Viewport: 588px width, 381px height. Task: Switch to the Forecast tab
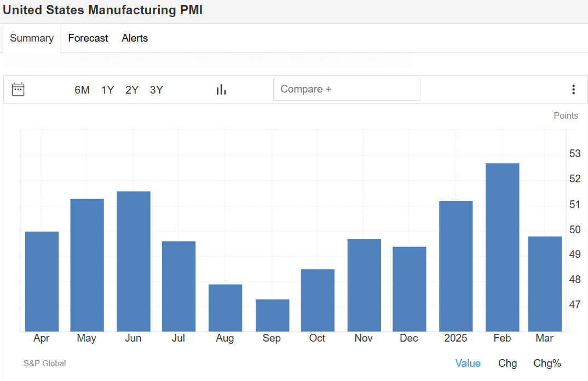tap(88, 38)
